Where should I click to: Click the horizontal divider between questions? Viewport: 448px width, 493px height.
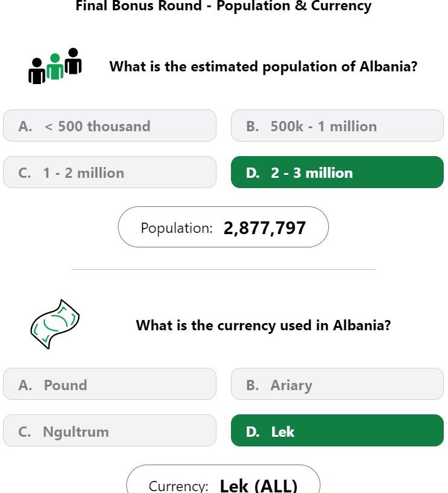[x=223, y=269]
